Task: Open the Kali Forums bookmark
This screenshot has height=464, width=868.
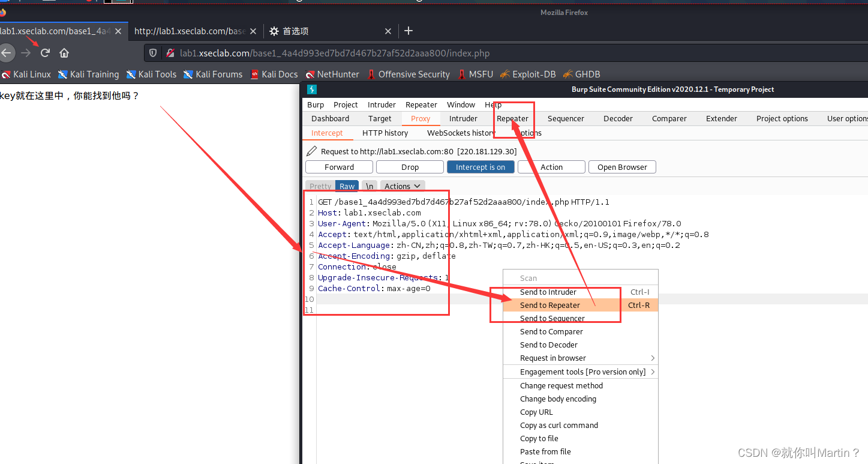Action: coord(213,74)
